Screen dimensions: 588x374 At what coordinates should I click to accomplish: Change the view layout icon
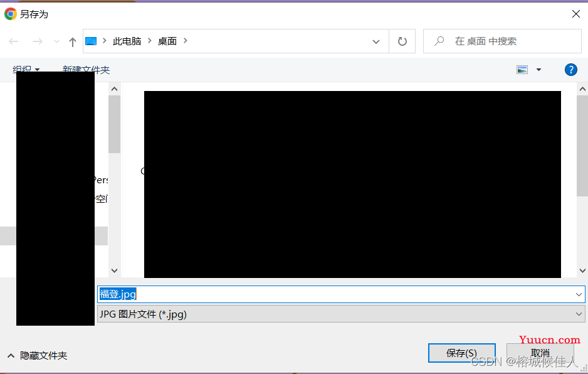522,70
